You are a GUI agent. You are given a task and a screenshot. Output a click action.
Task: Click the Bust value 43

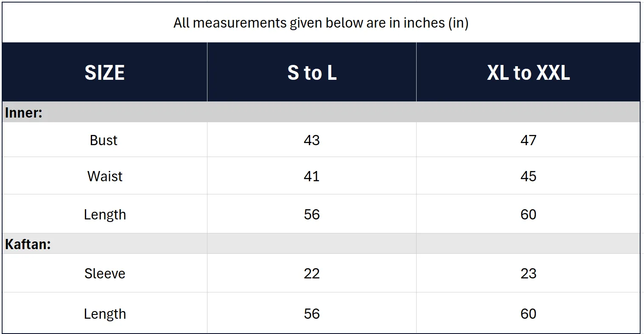pos(312,140)
